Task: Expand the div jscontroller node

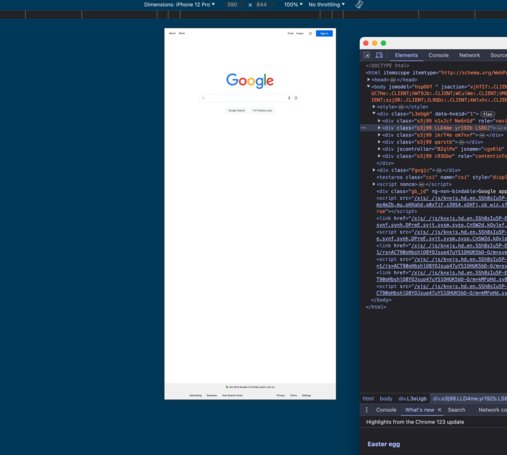Action: pos(379,149)
